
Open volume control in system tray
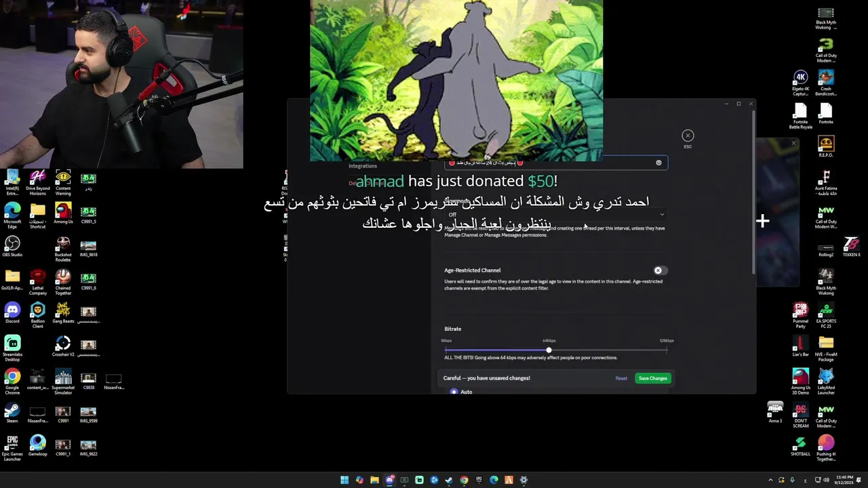pos(825,480)
